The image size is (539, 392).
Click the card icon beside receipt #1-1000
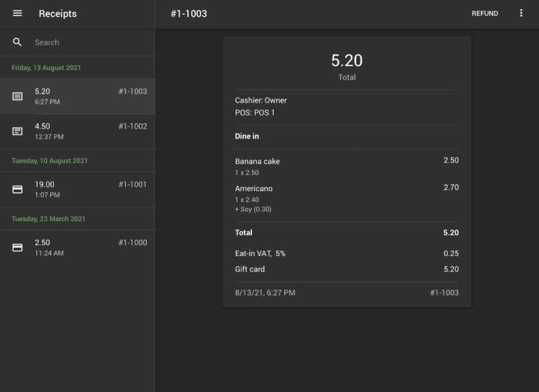click(15, 243)
